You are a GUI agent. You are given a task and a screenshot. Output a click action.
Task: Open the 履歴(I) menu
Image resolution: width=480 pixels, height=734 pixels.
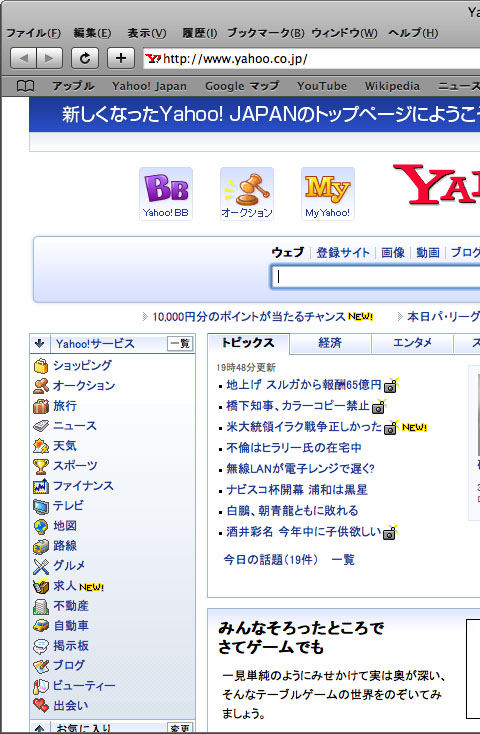(199, 33)
